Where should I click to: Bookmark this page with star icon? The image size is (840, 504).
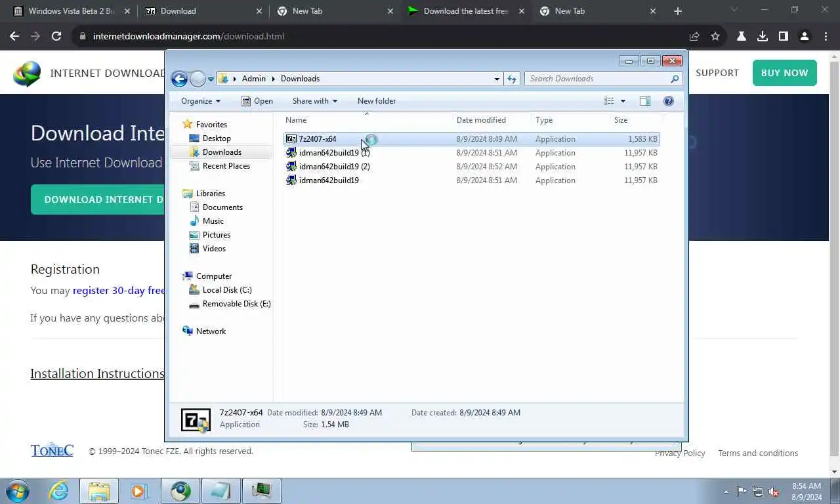coord(715,37)
